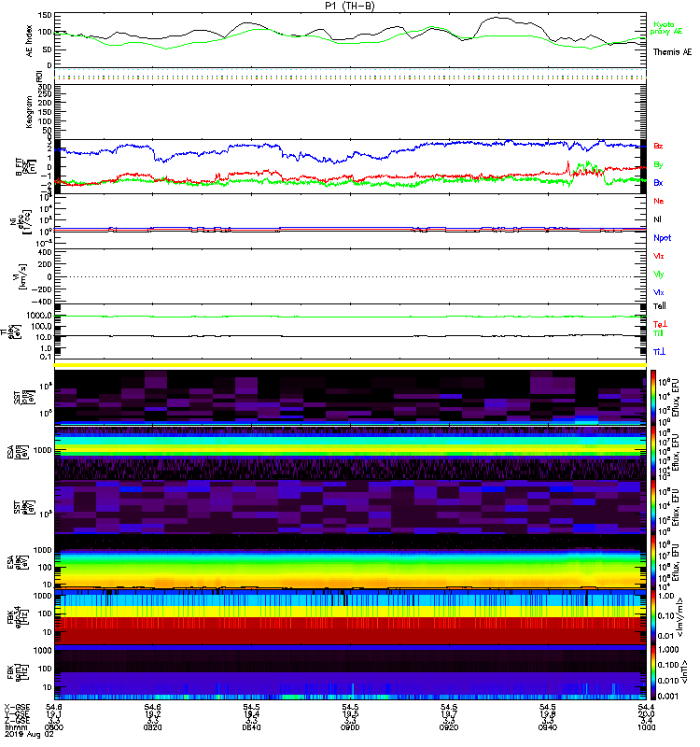Click the "AE Index" axis label
The height and width of the screenshot is (747, 700).
pos(30,41)
